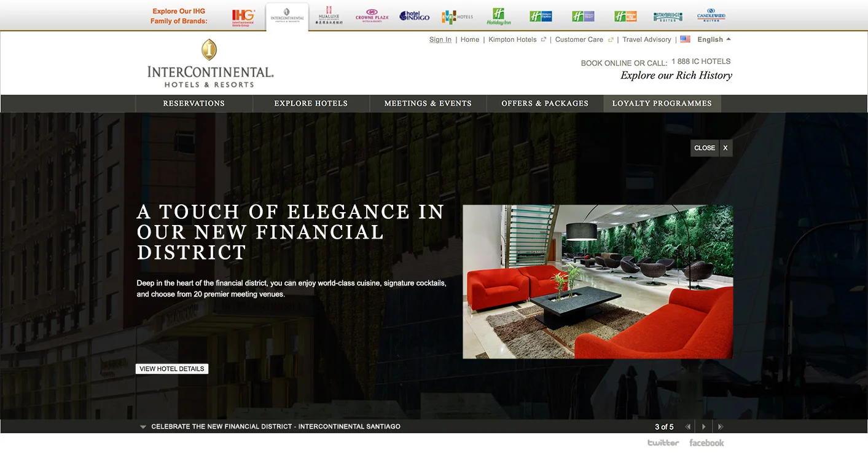The width and height of the screenshot is (868, 455).
Task: Select the InterContinental brand tab logo
Action: [x=287, y=16]
